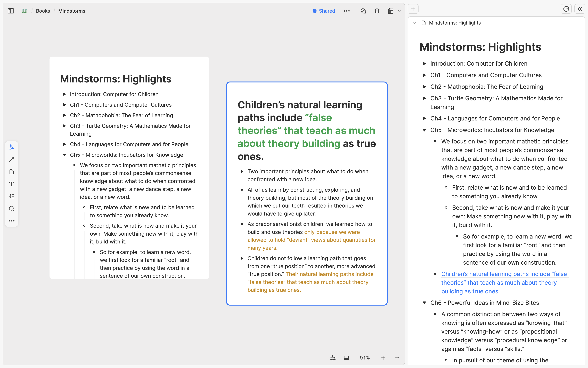
Task: Open the calendar icon in the header
Action: (390, 11)
